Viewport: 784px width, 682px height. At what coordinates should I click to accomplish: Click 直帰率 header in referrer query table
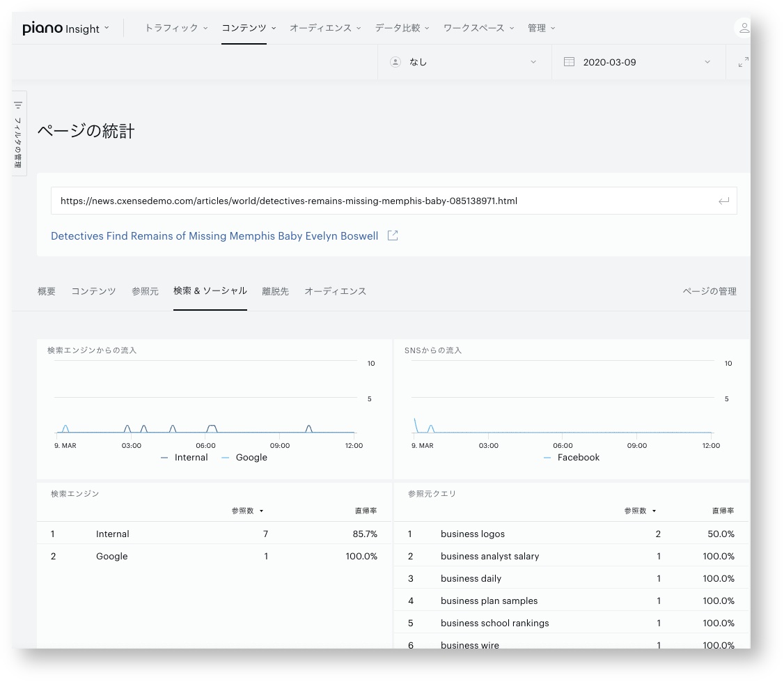click(723, 511)
